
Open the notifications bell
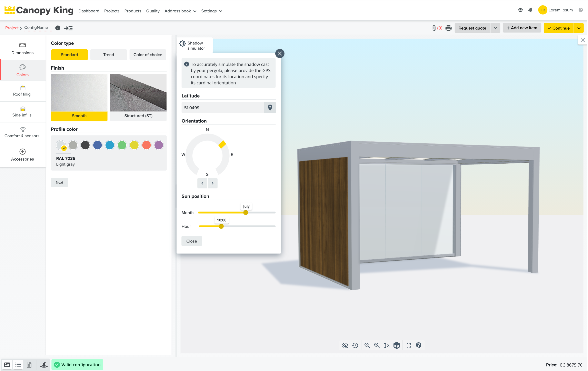pyautogui.click(x=530, y=10)
